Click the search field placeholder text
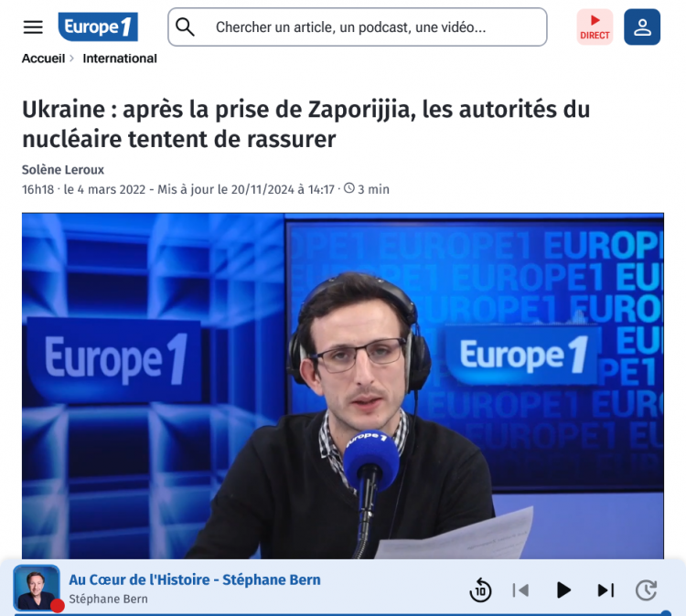Image resolution: width=686 pixels, height=616 pixels. [x=350, y=27]
